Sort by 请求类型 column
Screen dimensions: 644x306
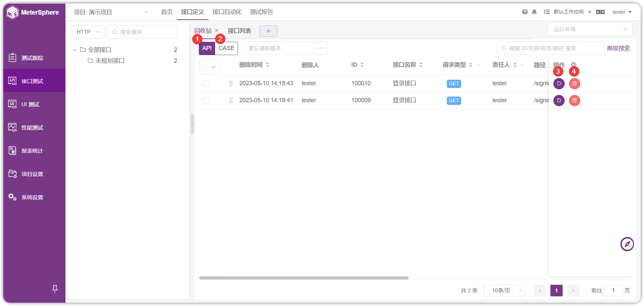click(x=471, y=65)
